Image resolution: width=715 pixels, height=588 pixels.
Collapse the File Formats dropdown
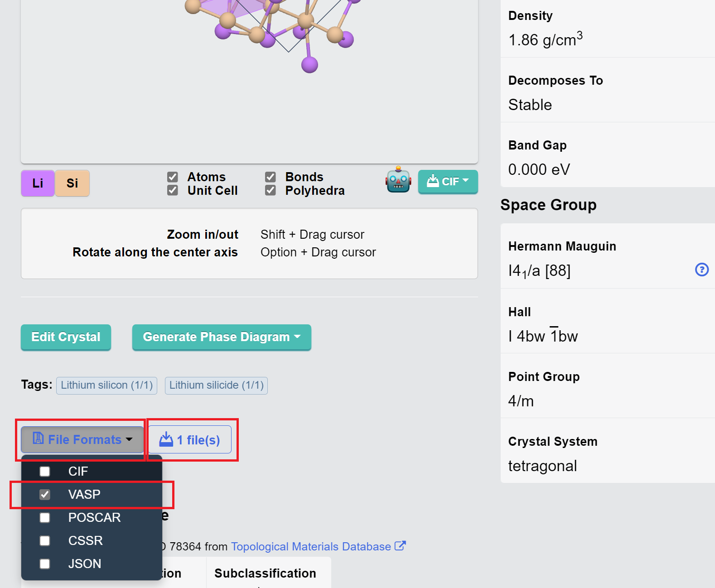coord(82,439)
